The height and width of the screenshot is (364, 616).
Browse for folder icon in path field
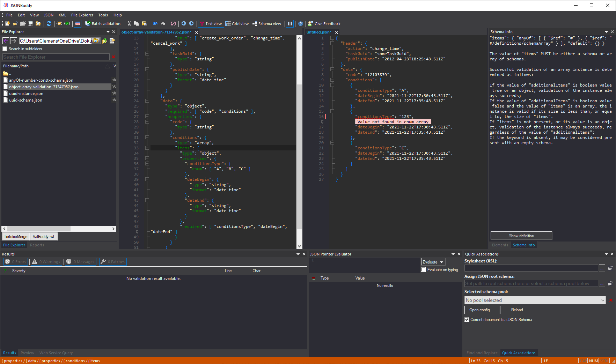point(96,41)
